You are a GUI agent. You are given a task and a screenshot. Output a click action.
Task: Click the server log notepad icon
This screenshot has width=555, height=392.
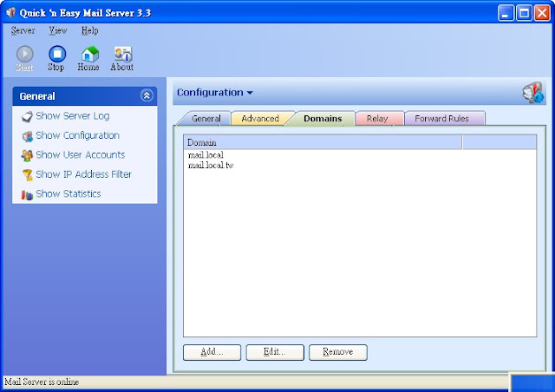click(x=27, y=116)
